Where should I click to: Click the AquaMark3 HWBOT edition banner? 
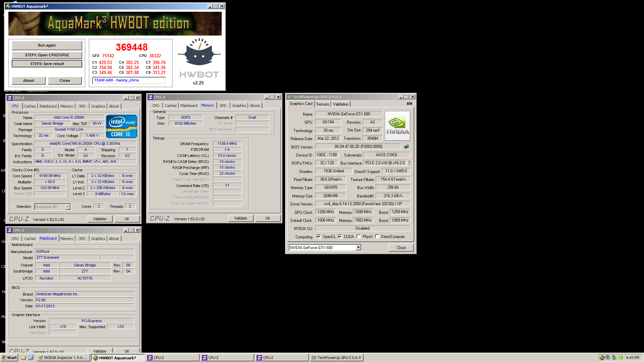(115, 23)
